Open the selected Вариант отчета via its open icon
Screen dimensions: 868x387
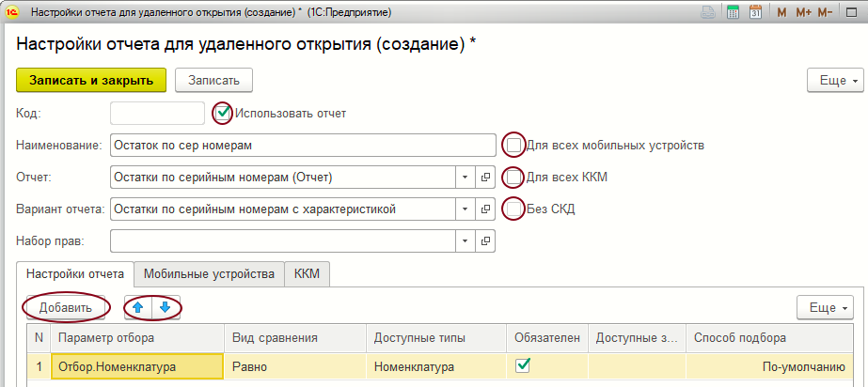pos(485,209)
